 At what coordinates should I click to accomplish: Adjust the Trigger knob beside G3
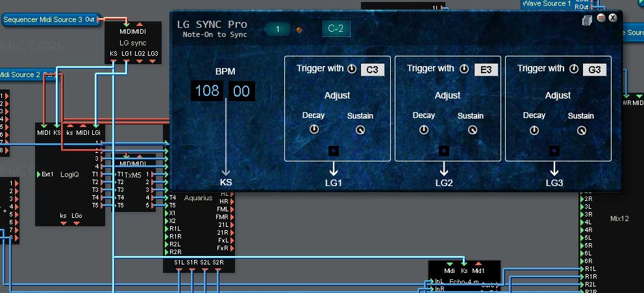(574, 69)
